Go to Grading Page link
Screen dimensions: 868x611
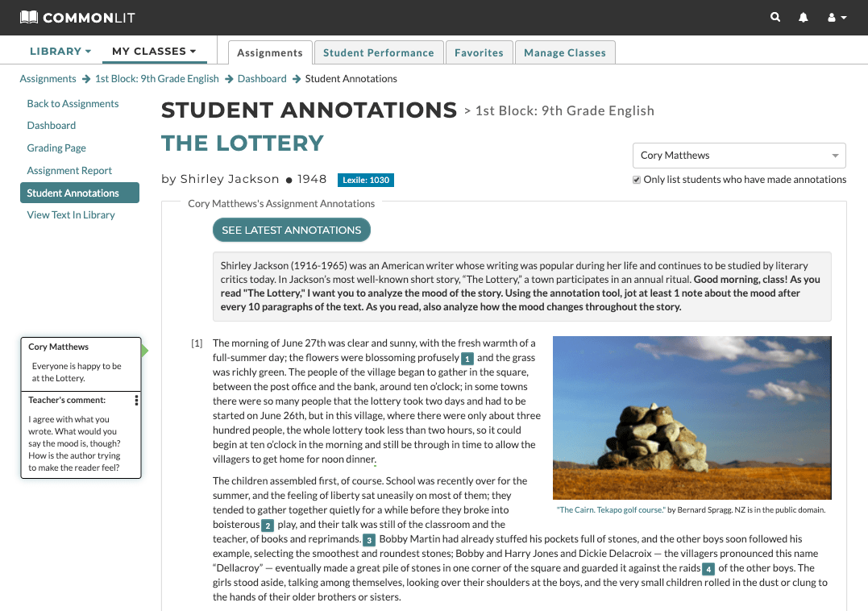pos(56,148)
